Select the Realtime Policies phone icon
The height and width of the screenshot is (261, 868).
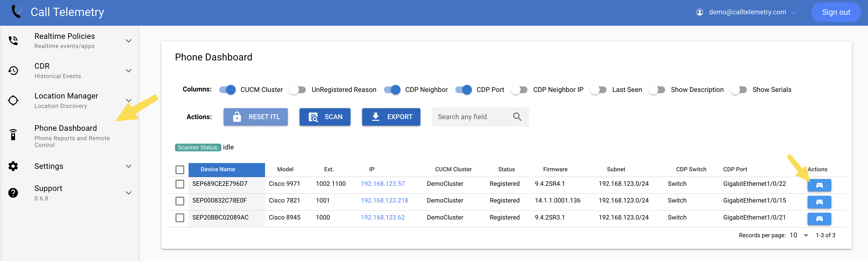(13, 41)
